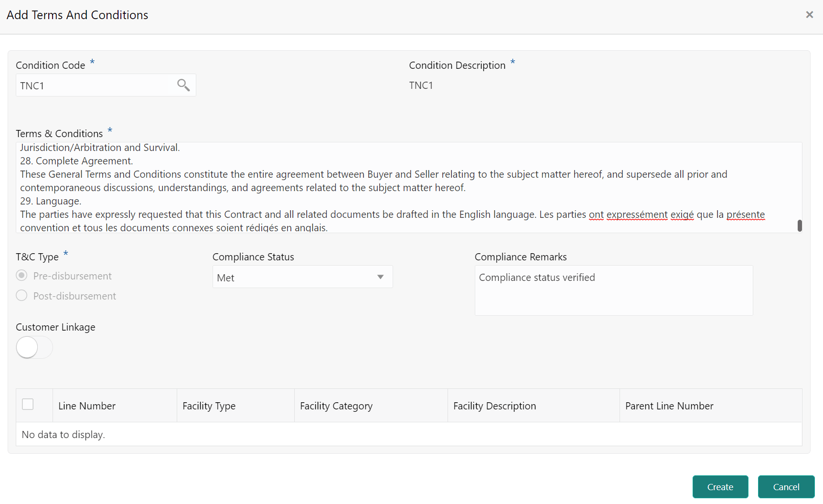Click the Facility Type column header
The image size is (823, 504).
point(209,405)
